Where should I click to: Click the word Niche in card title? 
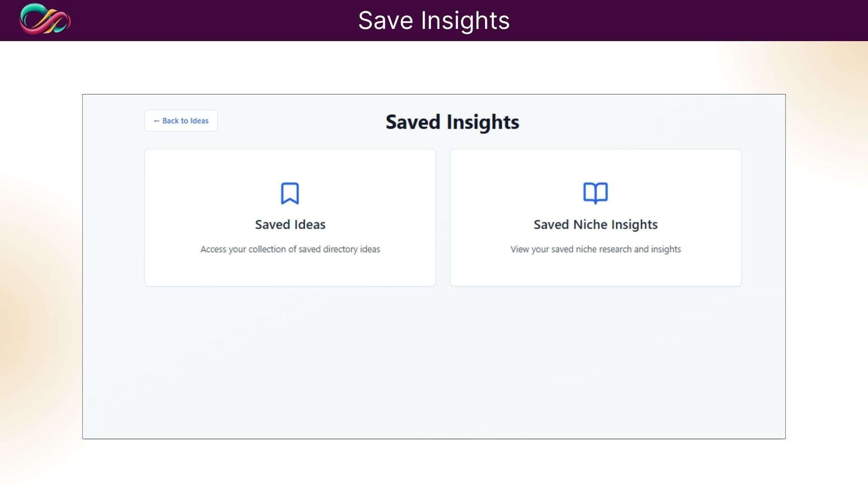[x=590, y=225]
